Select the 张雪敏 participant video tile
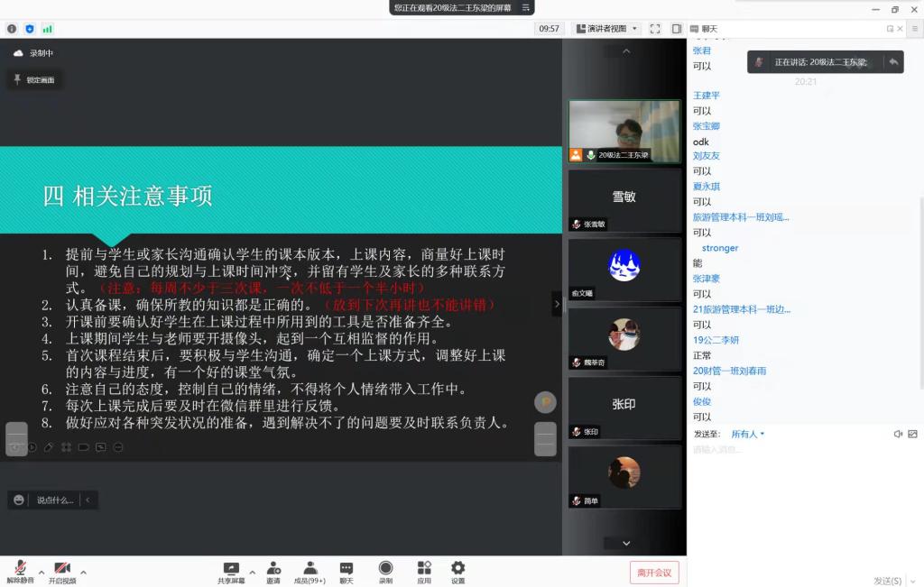Screen dimensions: 924x587 point(624,200)
